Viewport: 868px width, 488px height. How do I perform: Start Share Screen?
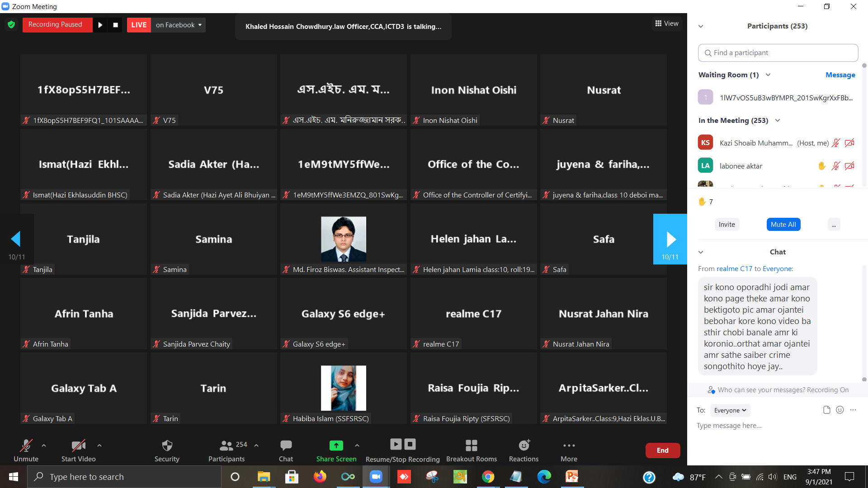pos(336,450)
